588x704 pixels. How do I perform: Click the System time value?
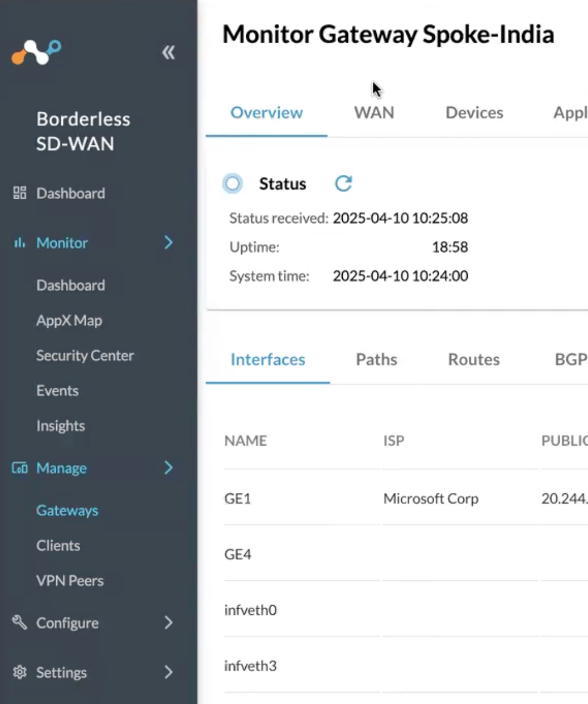point(400,276)
